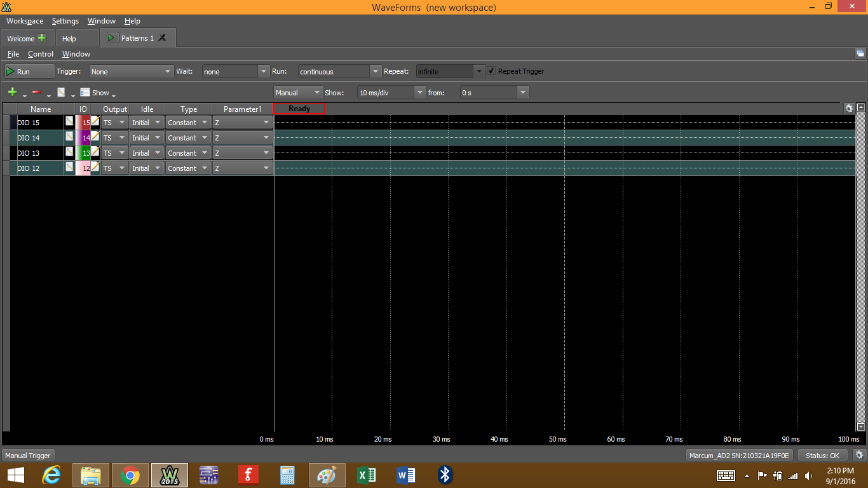Click the green plus add signal icon
The image size is (868, 488).
tap(12, 92)
